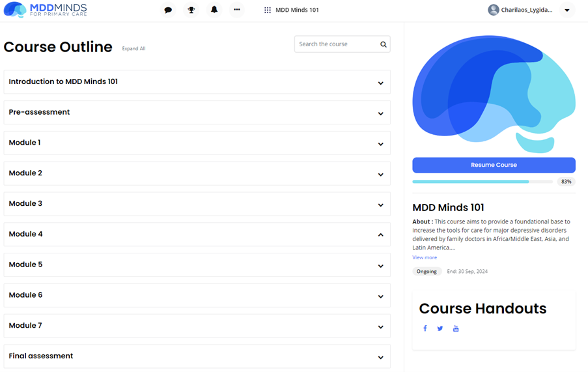Click the Ongoing status badge
The image size is (588, 372).
(427, 272)
